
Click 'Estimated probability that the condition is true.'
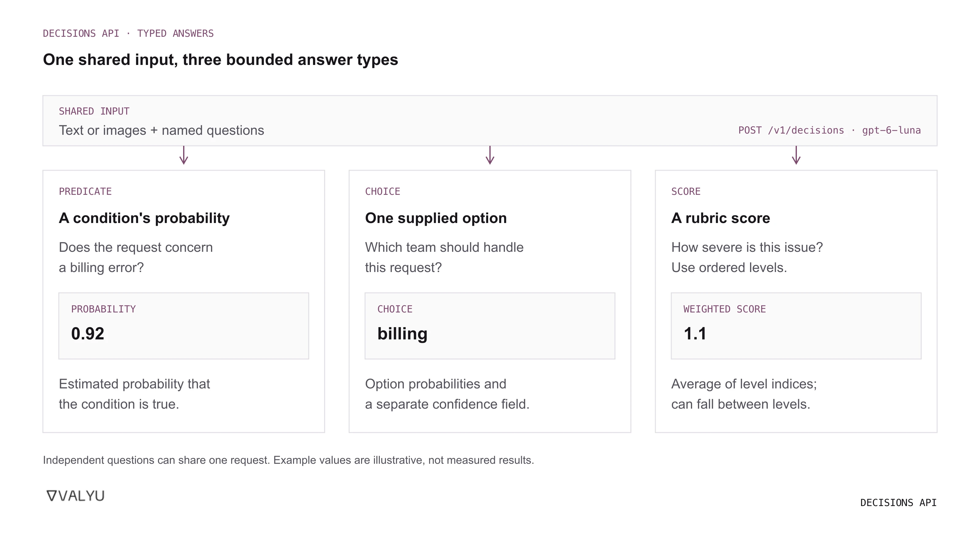coord(134,394)
